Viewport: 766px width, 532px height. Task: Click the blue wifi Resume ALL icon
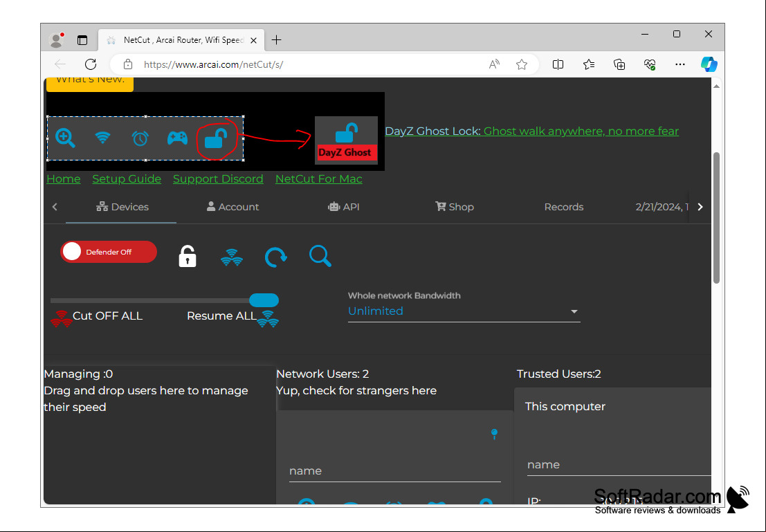[268, 318]
